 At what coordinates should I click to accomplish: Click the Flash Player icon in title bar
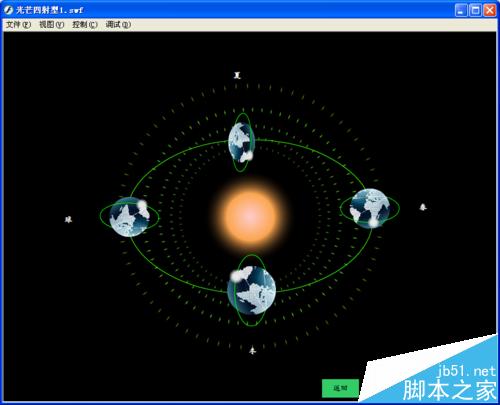pos(8,10)
